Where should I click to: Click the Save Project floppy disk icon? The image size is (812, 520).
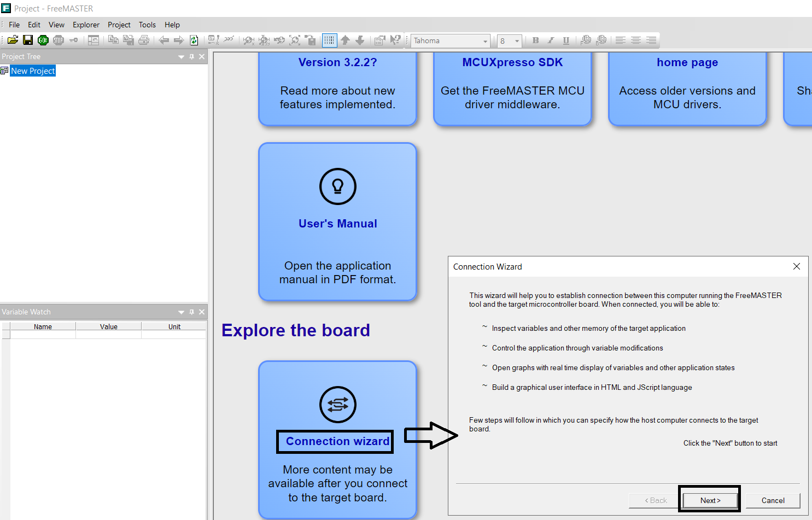pos(28,40)
